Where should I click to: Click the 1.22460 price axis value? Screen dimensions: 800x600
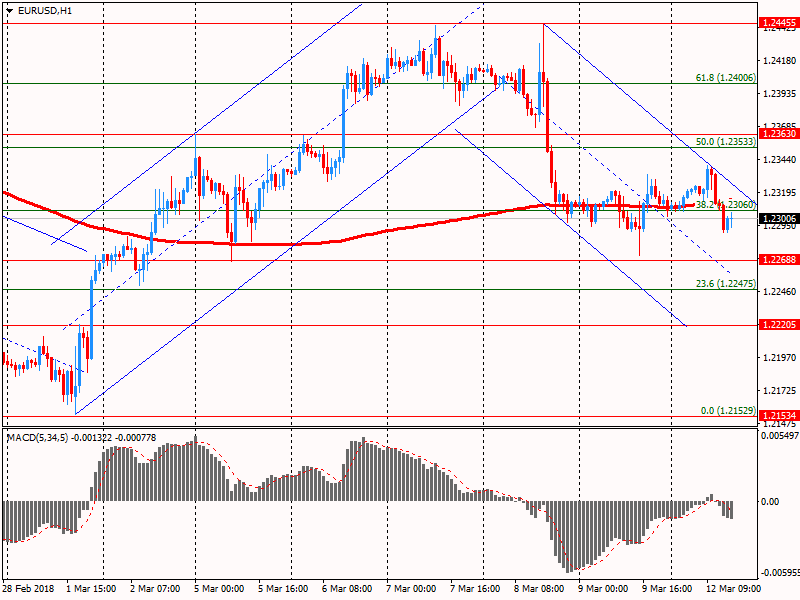coord(779,291)
